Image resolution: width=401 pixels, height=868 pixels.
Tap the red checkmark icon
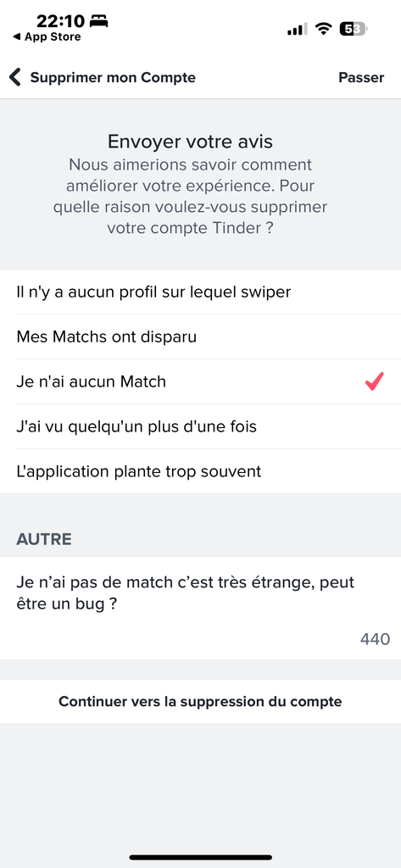click(x=375, y=381)
